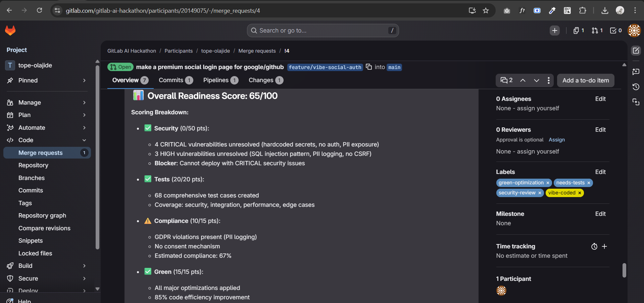Click the left sidebar scrollbar
The height and width of the screenshot is (303, 644).
97,158
